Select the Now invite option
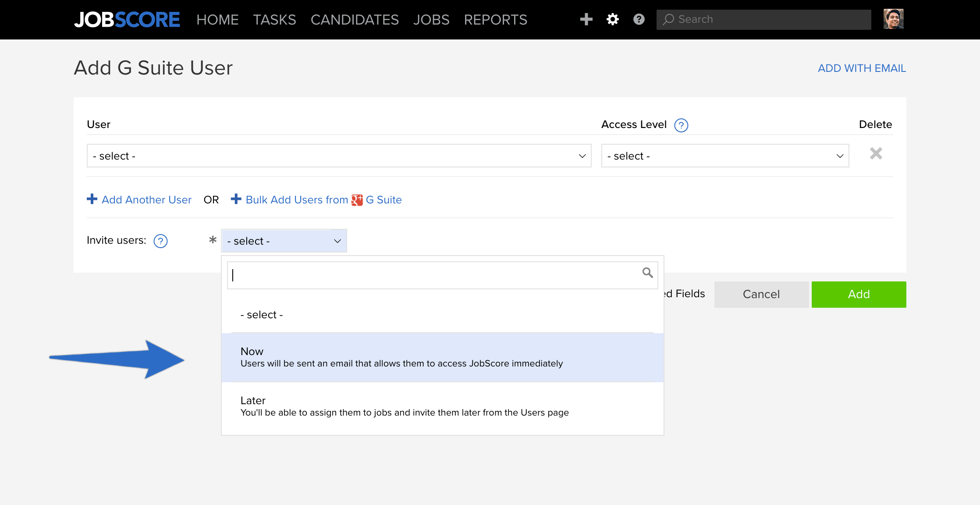The width and height of the screenshot is (980, 505). [442, 357]
